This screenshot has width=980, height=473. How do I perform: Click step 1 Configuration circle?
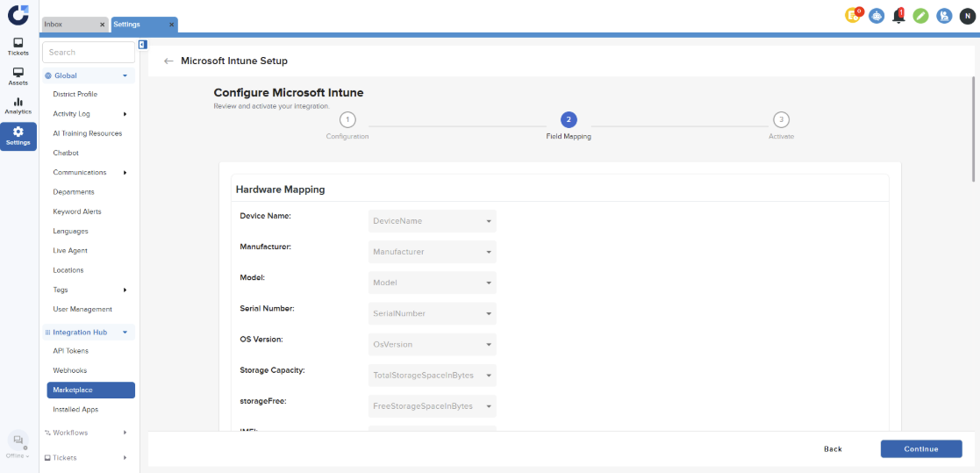click(x=347, y=120)
